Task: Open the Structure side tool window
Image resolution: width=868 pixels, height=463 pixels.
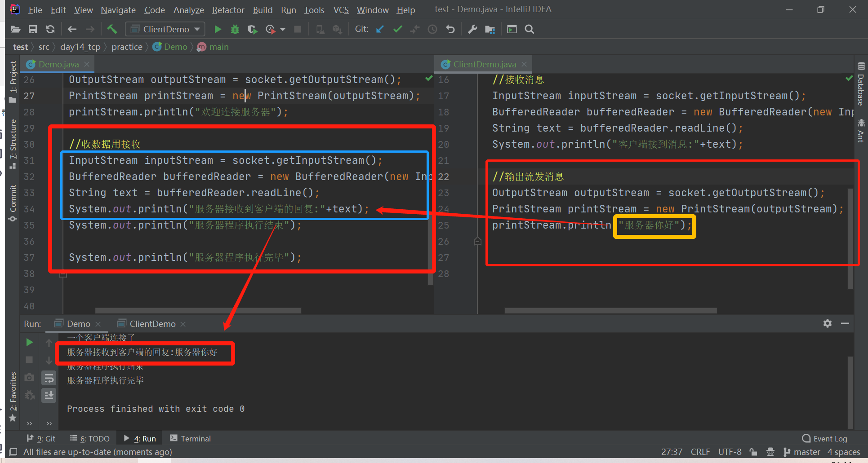Action: coord(13,144)
